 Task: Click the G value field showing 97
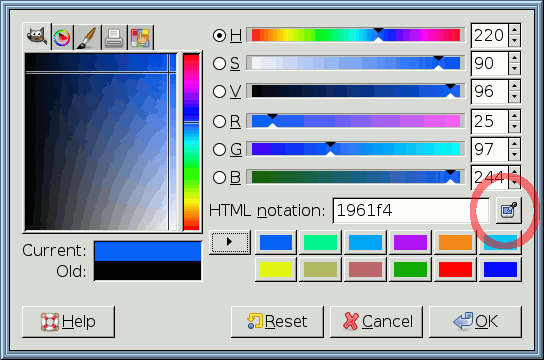click(490, 149)
